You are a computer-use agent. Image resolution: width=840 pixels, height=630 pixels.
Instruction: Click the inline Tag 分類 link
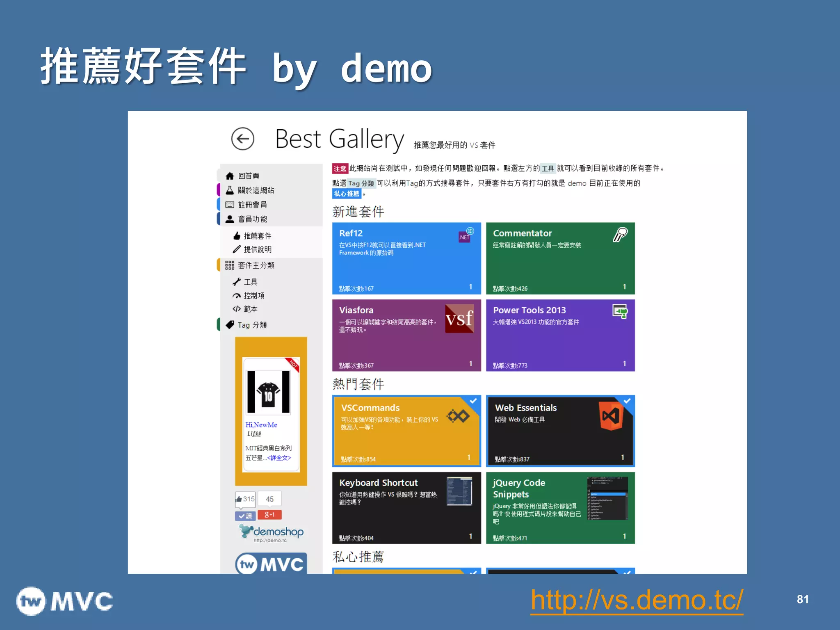pyautogui.click(x=361, y=183)
